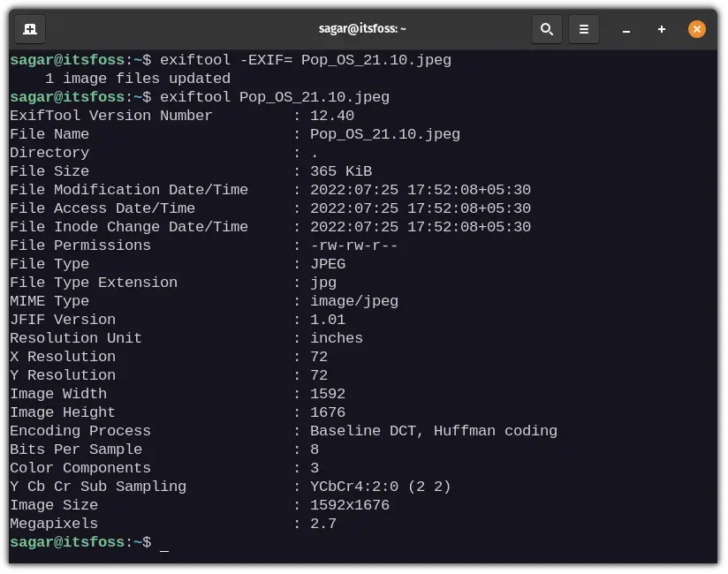Click the 'Y Cb Cr Sub Sampling' label
This screenshot has width=728, height=574.
[x=98, y=487]
